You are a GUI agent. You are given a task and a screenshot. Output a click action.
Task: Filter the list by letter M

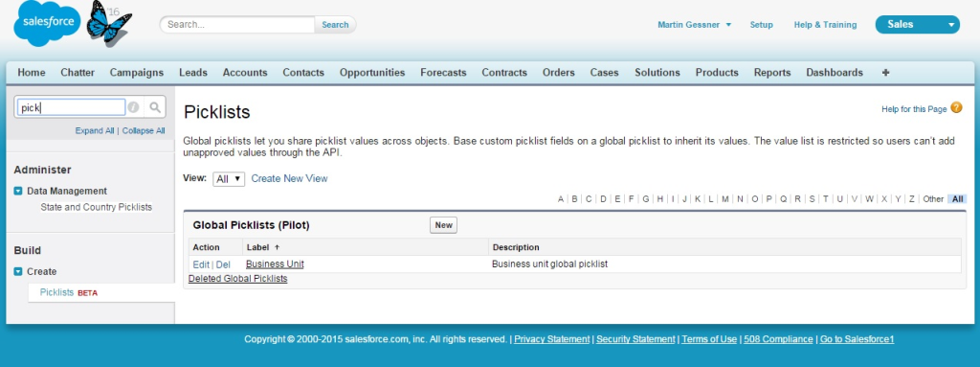pos(725,199)
